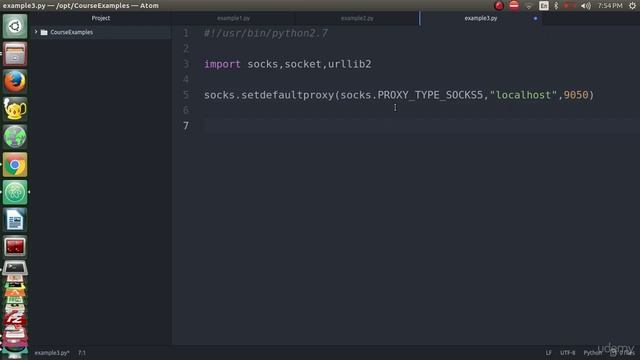Image resolution: width=640 pixels, height=360 pixels.
Task: Open go-to-line via 7:1 cursor position
Action: coord(82,353)
